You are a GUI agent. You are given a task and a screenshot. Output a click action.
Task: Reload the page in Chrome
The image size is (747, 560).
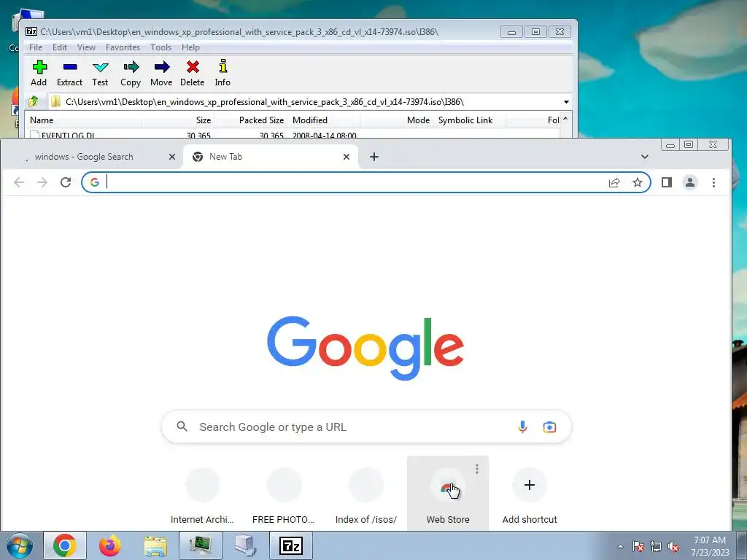click(x=66, y=182)
